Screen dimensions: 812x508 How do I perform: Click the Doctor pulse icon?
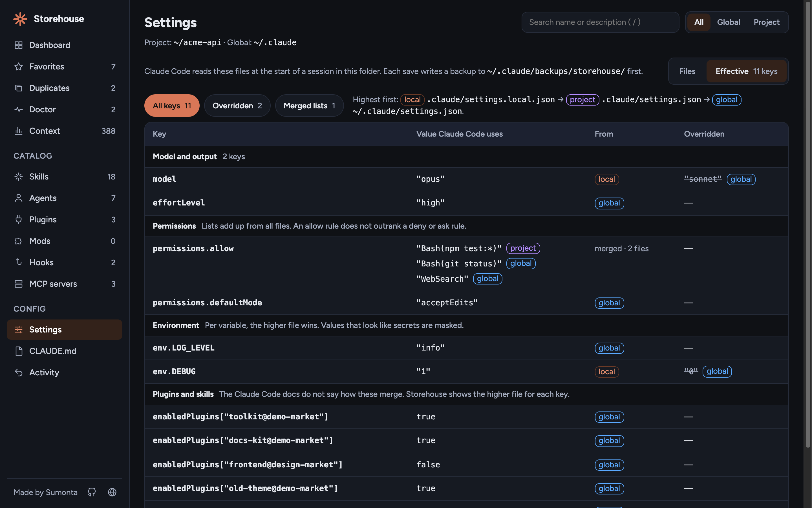[x=18, y=110]
